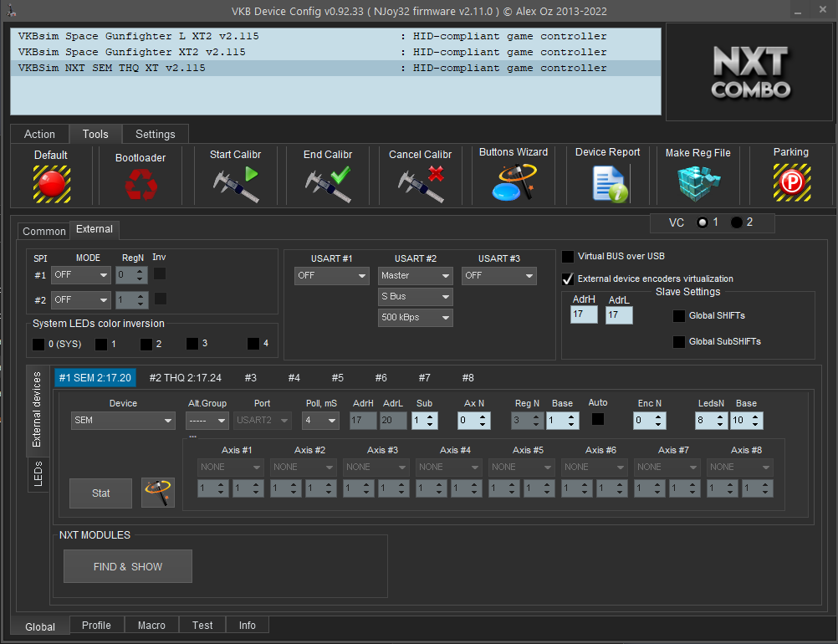The image size is (838, 644).
Task: Select VC radio option 1
Action: pyautogui.click(x=703, y=222)
